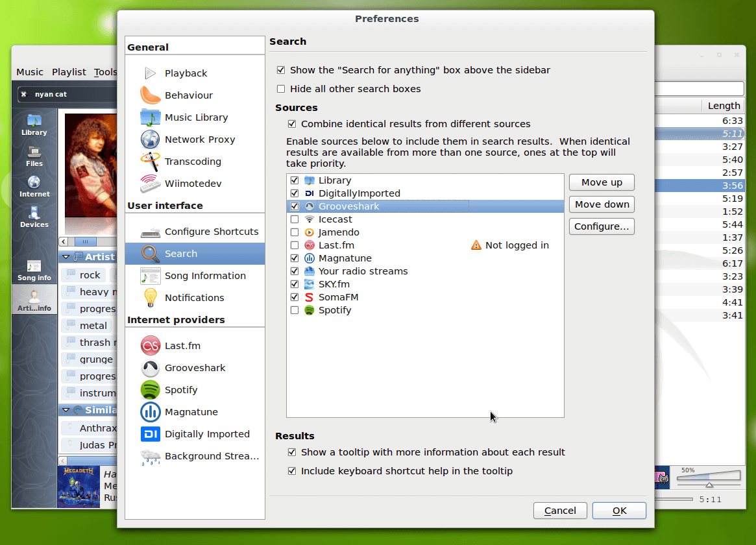Enable Hide all other search boxes

point(282,88)
